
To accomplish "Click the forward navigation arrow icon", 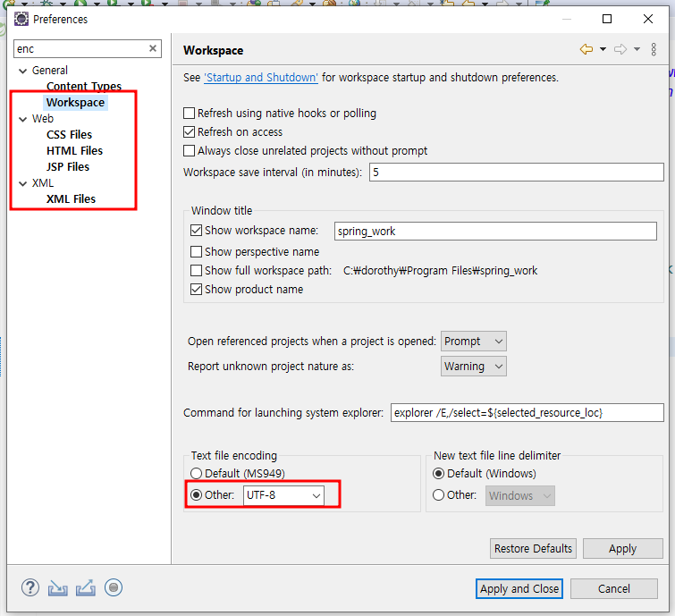I will pos(620,49).
